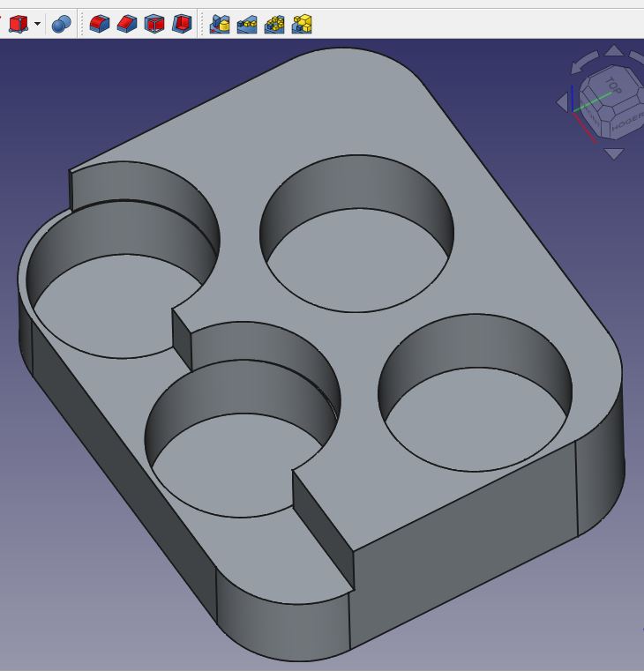The image size is (644, 671).
Task: Activate the Fillet tool with rounded red edge
Action: click(100, 24)
